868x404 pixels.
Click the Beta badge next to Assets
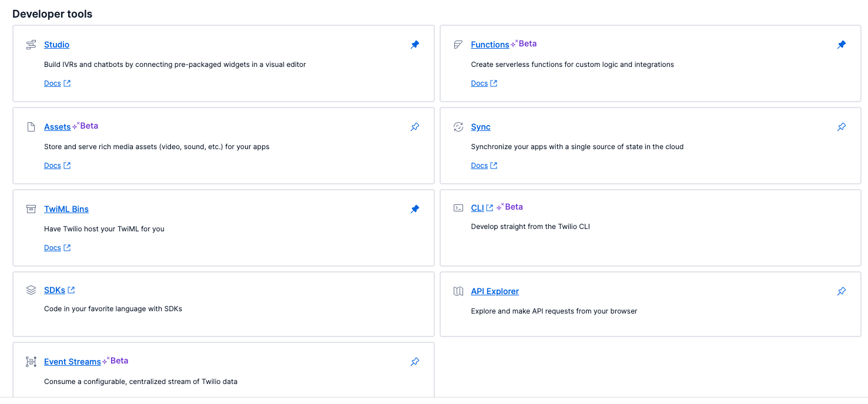(85, 126)
